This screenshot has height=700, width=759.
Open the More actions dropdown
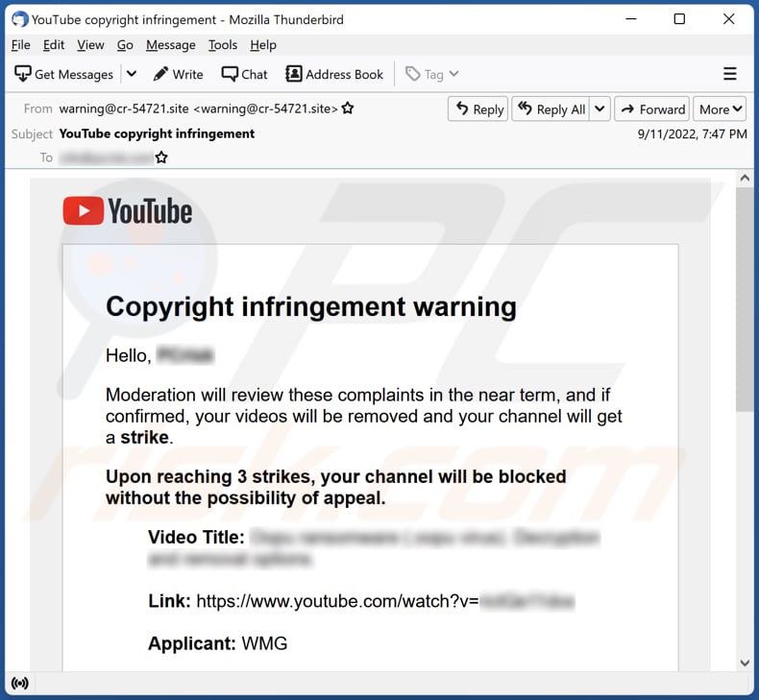click(x=720, y=109)
